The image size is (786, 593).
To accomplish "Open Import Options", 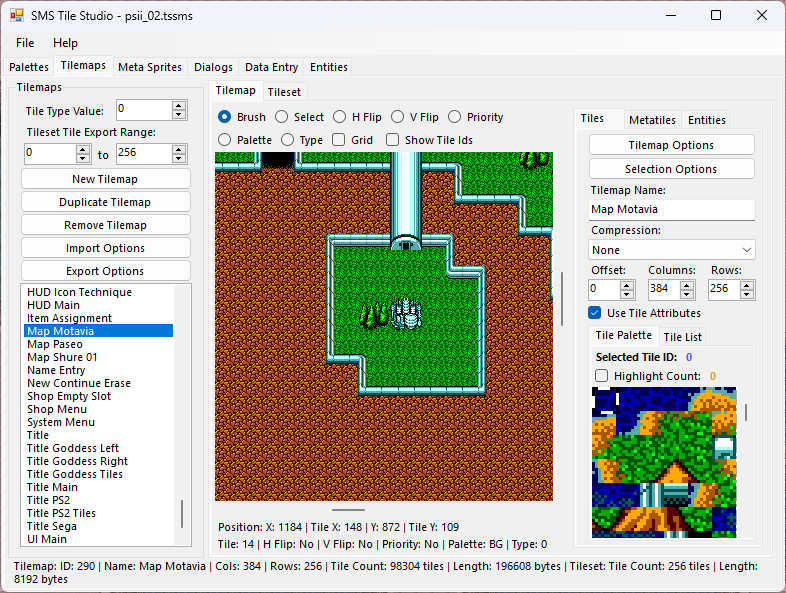I will coord(105,248).
